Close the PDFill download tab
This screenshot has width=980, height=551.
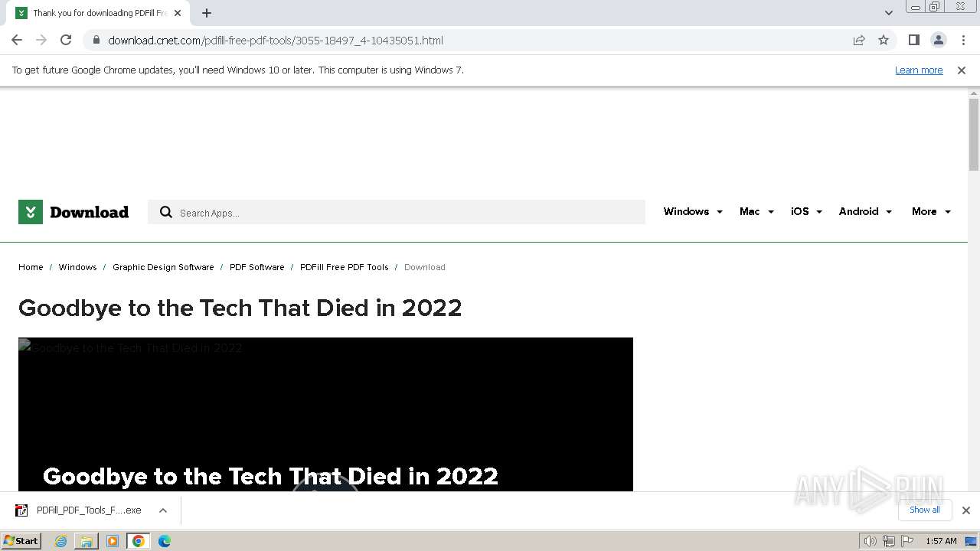[x=178, y=13]
